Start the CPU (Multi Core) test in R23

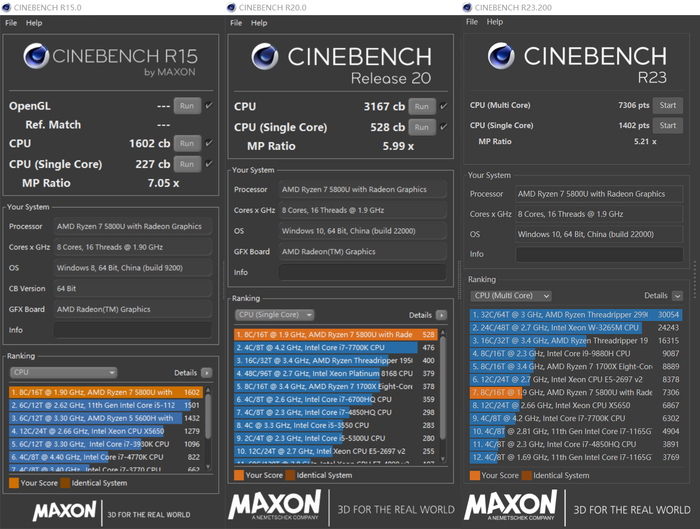coord(667,105)
